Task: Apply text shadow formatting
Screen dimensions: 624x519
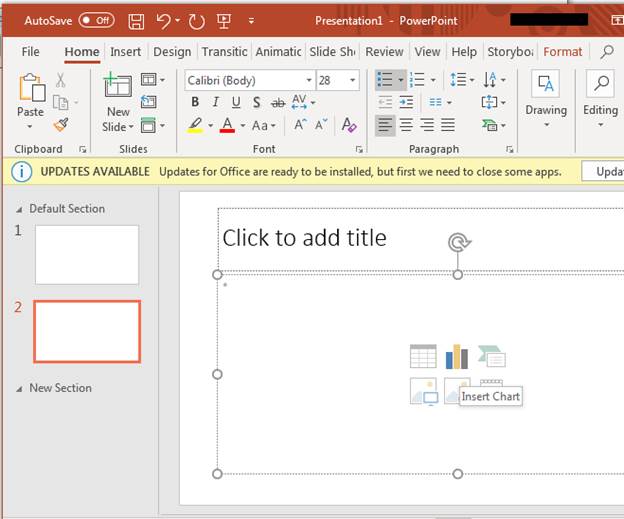Action: pyautogui.click(x=257, y=102)
